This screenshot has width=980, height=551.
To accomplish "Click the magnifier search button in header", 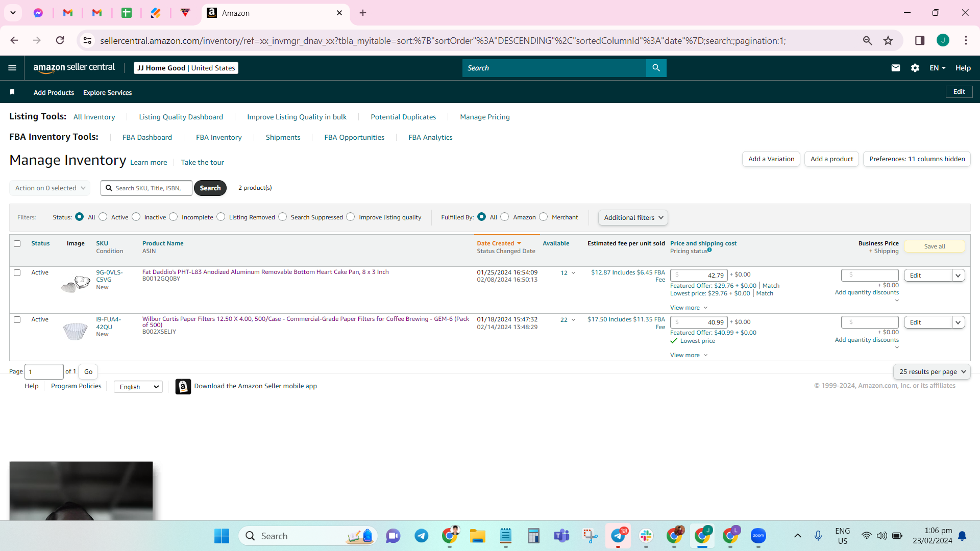I will pyautogui.click(x=656, y=68).
